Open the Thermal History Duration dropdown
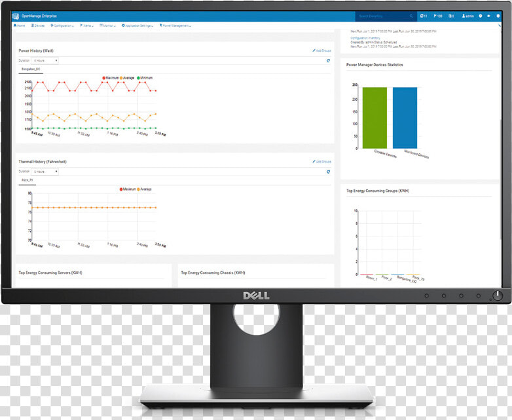 tap(45, 172)
